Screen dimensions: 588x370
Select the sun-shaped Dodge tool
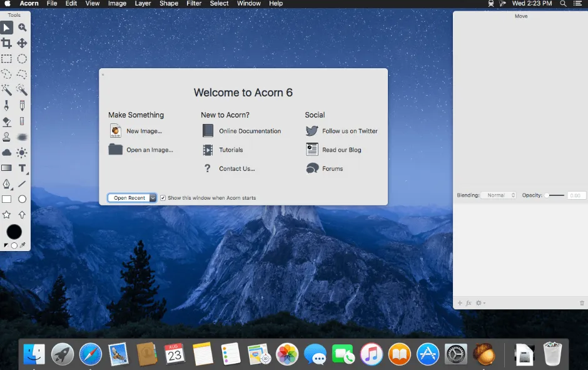(x=22, y=152)
